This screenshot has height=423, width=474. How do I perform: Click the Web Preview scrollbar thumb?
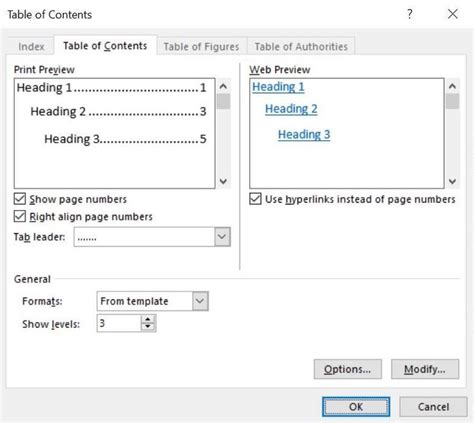(452, 101)
